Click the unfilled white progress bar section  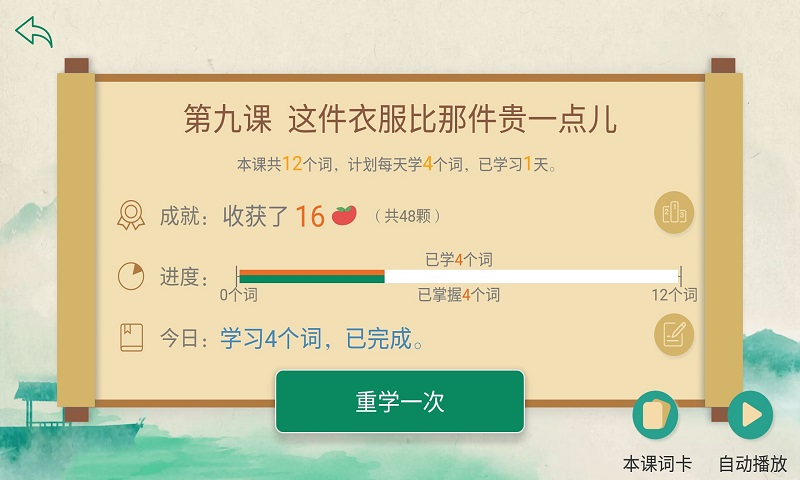pos(531,276)
